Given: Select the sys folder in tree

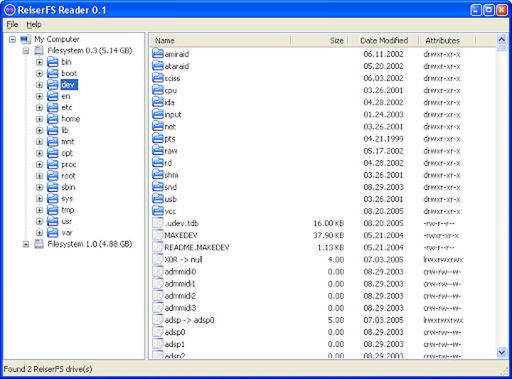Looking at the screenshot, I should click(x=67, y=199).
